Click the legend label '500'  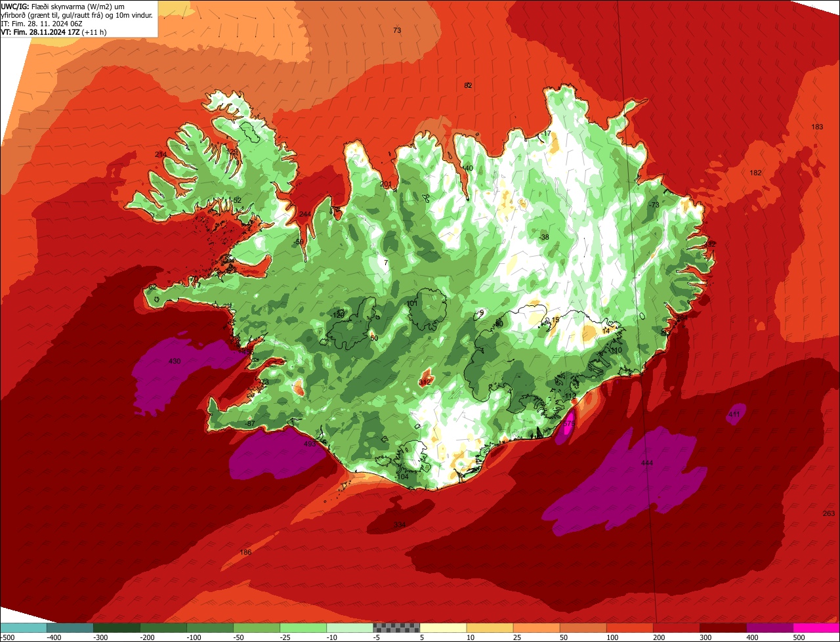[x=799, y=637]
